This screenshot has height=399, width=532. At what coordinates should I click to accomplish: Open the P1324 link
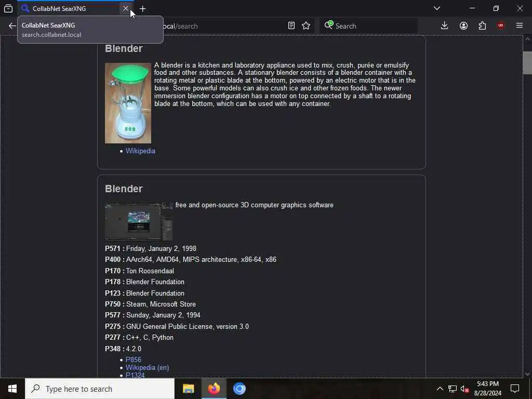[x=135, y=375]
